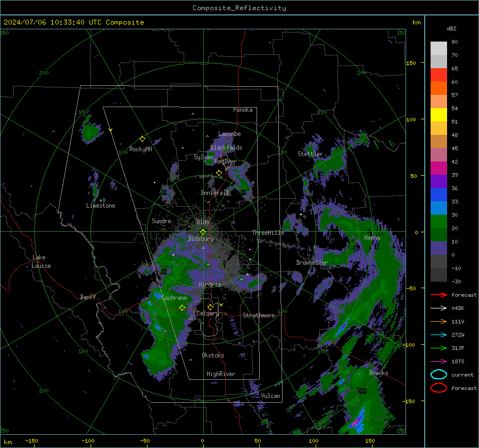Click the yellow diamond marker below Cochrane
Image resolution: width=479 pixels, height=448 pixels.
[182, 307]
